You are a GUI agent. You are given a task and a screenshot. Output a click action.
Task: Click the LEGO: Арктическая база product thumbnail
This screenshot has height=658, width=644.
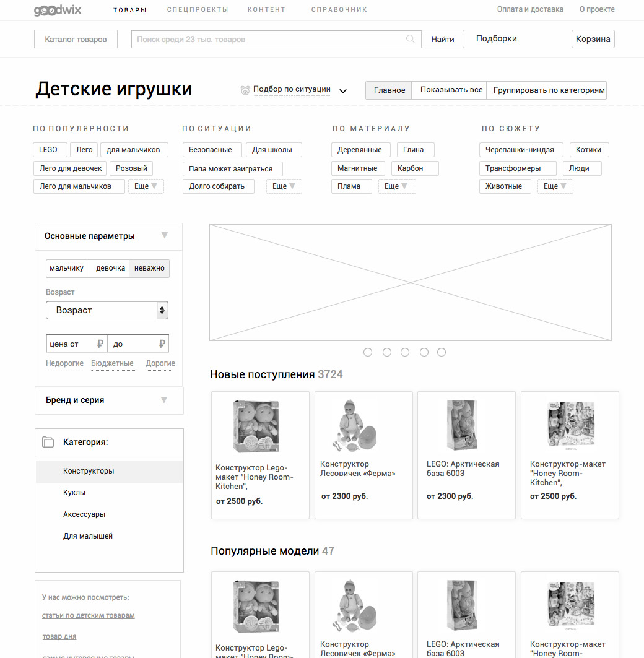click(463, 425)
